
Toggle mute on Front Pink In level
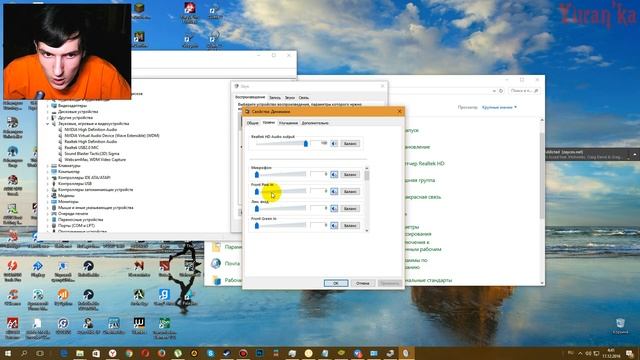coord(334,191)
